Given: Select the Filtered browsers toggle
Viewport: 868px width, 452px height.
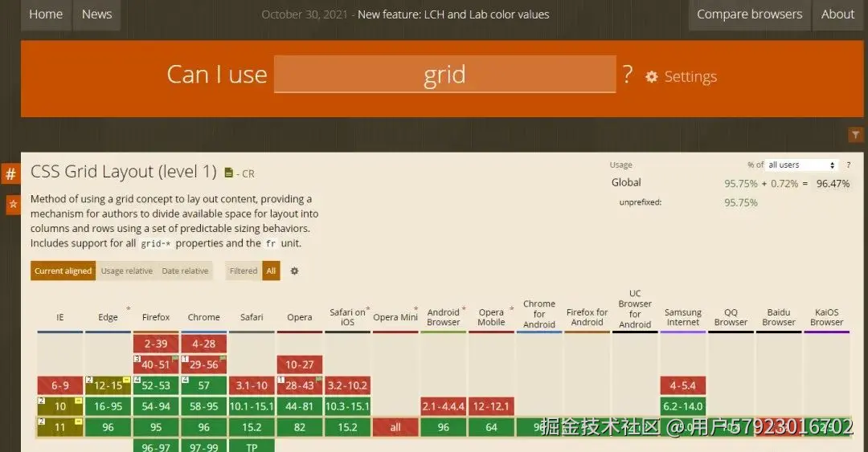Looking at the screenshot, I should click(244, 271).
